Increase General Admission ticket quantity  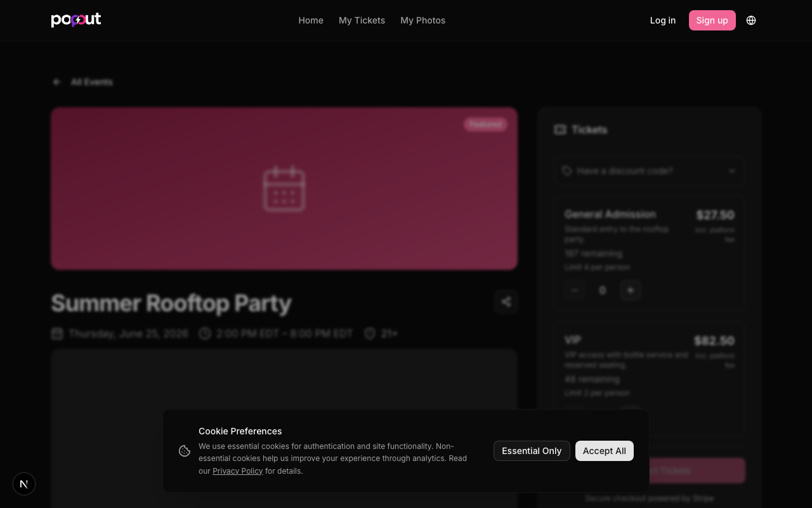[631, 290]
